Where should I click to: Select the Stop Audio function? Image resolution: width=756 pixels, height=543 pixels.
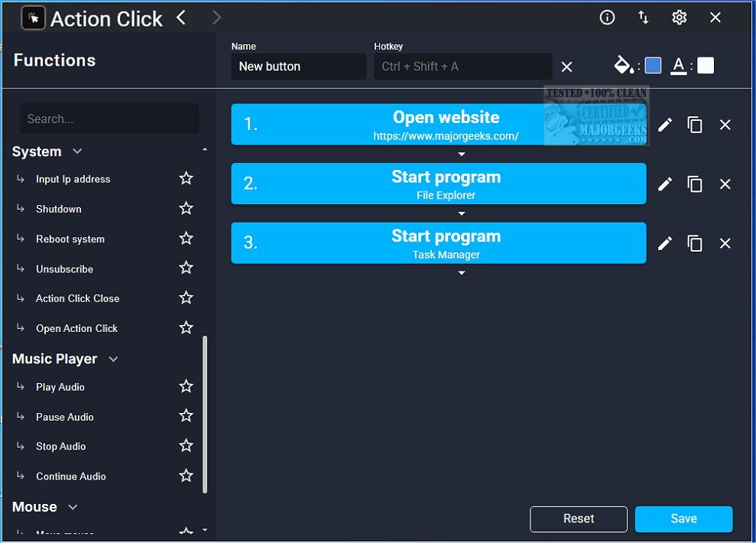point(60,447)
